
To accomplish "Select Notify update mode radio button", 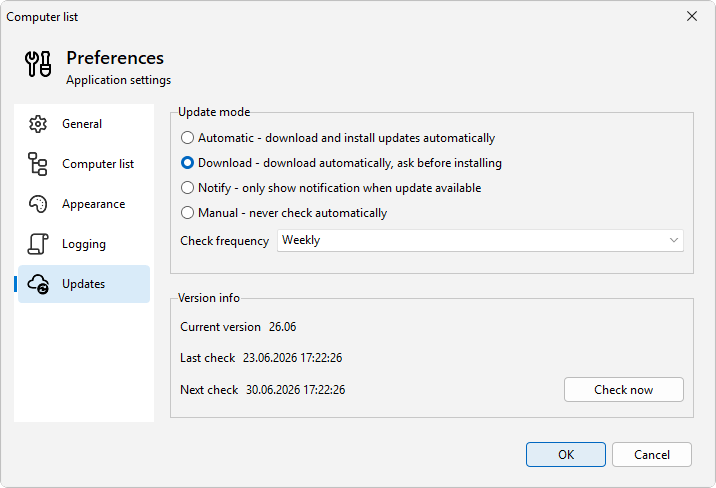I will (x=187, y=188).
